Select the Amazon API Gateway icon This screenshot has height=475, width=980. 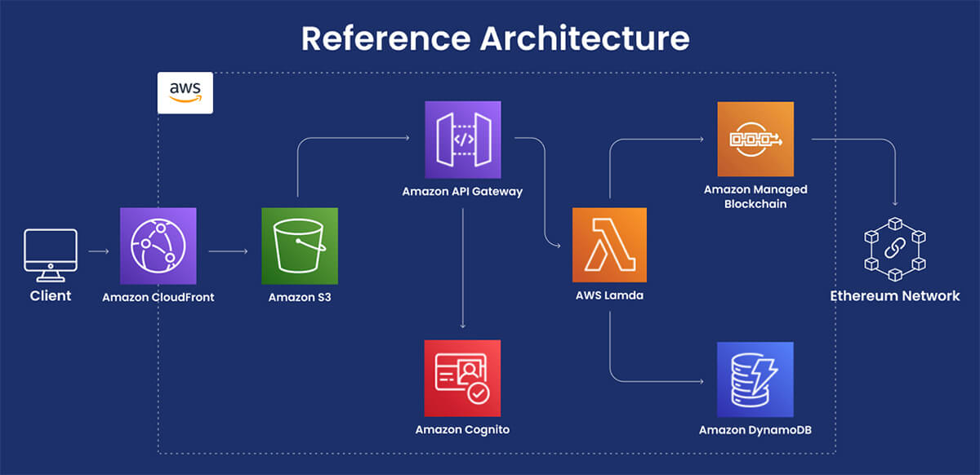tap(462, 139)
